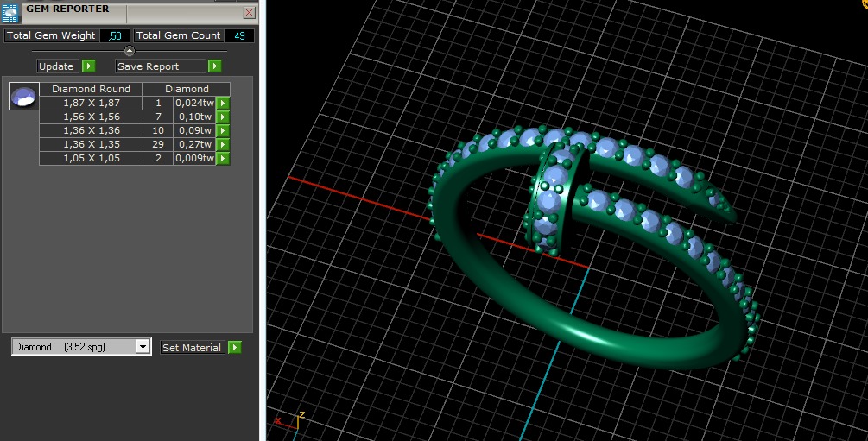Viewport: 868px width, 441px height.
Task: Click the green arrow beside Update
Action: pyautogui.click(x=89, y=66)
